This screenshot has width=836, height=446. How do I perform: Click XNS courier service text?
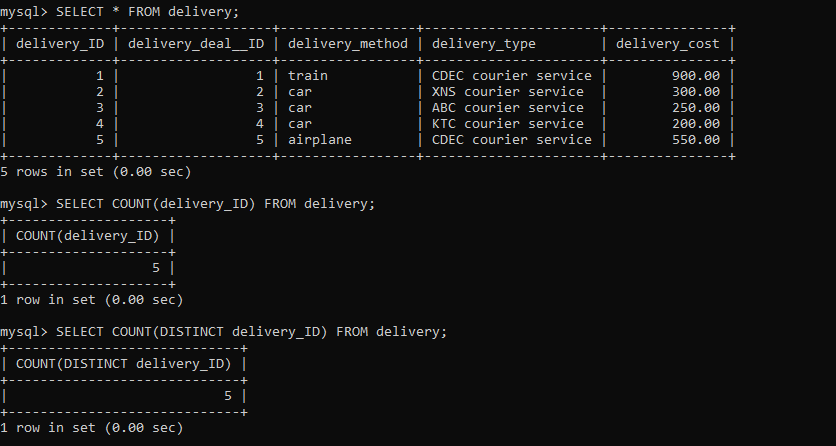click(x=508, y=92)
